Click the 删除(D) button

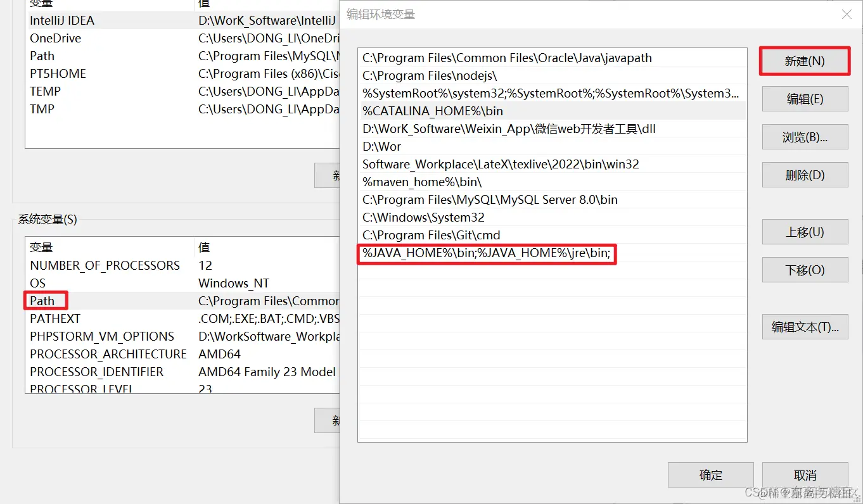(805, 175)
